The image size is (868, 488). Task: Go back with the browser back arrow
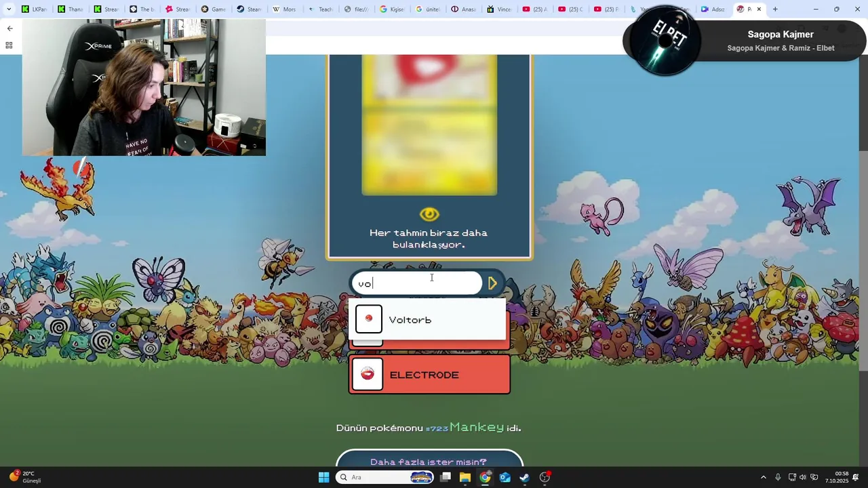click(x=9, y=28)
